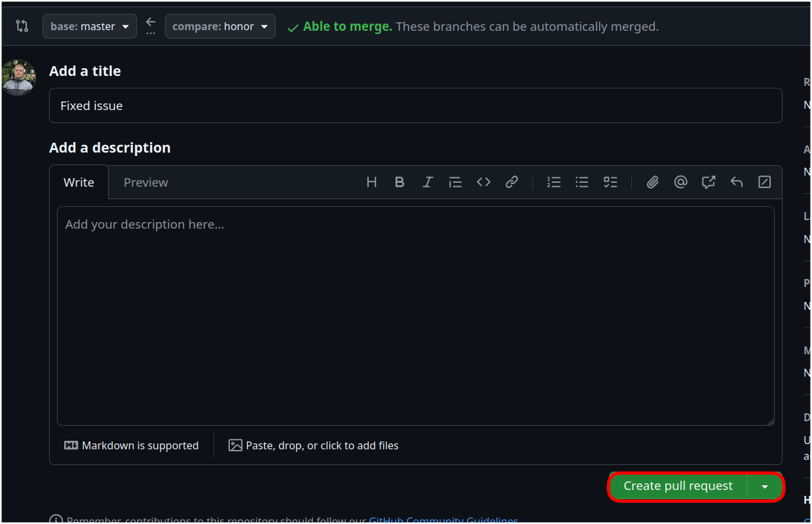
Task: Create the pull request
Action: [x=676, y=486]
